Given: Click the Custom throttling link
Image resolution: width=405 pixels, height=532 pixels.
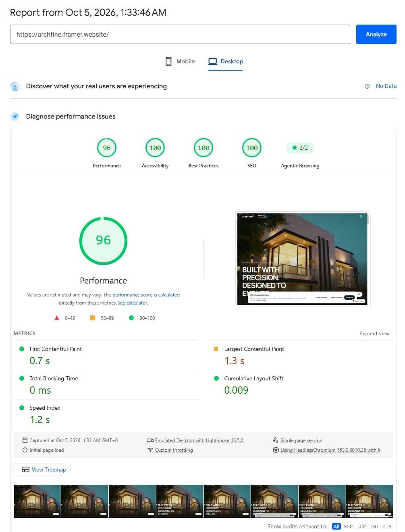Looking at the screenshot, I should coord(174,450).
